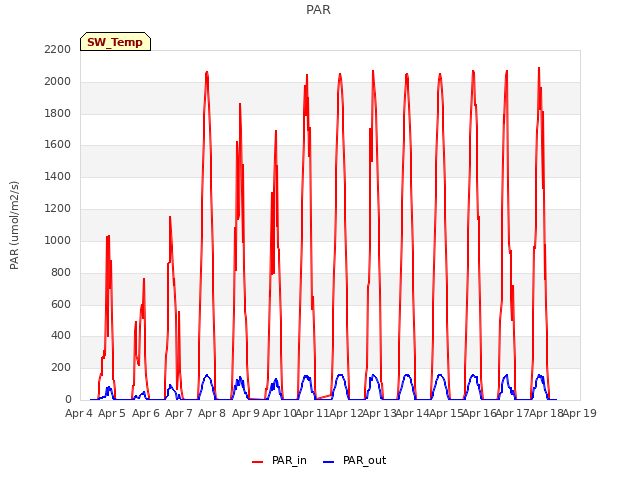Image resolution: width=640 pixels, height=480 pixels.
Task: Click the blue PAR_out peak on Apr 12
Action: (340, 375)
